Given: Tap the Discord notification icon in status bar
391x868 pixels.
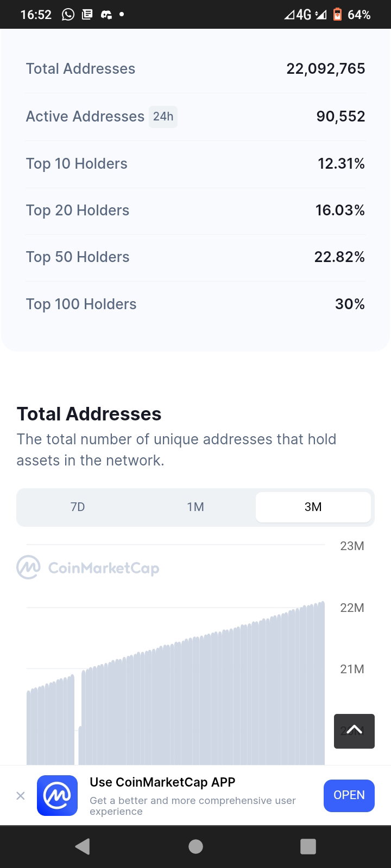Looking at the screenshot, I should (106, 15).
